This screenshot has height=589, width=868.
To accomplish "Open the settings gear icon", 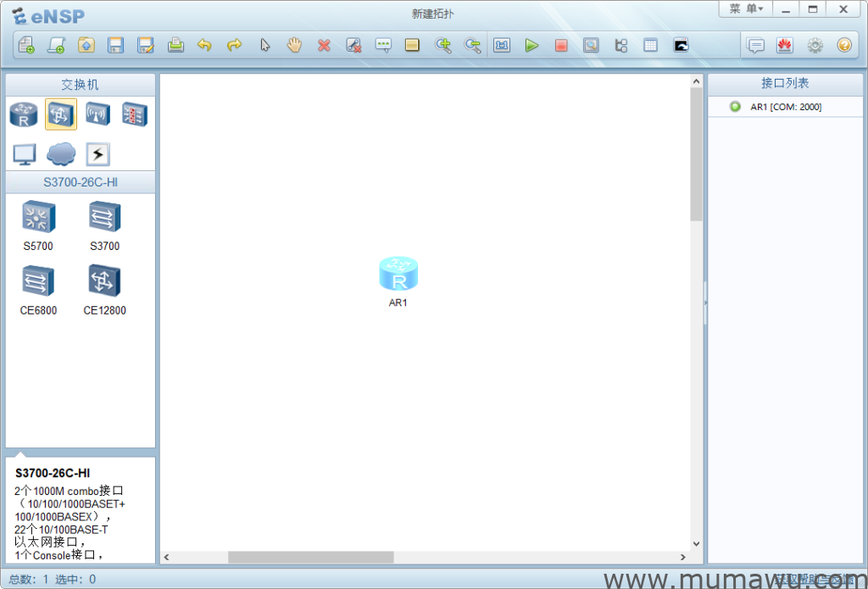I will [x=815, y=46].
